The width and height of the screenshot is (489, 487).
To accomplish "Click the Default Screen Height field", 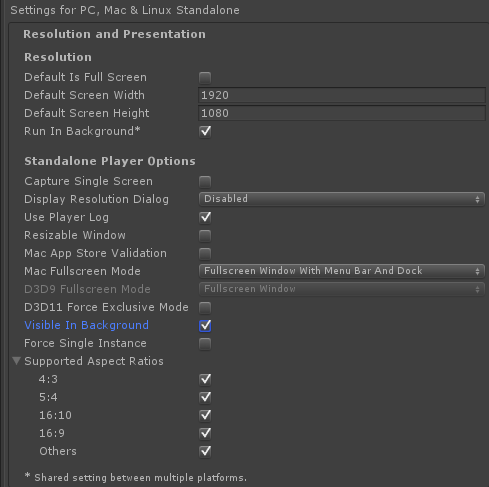I will 342,113.
